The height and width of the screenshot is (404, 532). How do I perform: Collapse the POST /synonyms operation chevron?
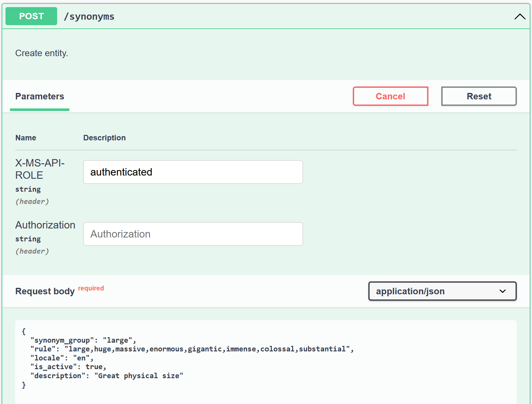(x=519, y=16)
